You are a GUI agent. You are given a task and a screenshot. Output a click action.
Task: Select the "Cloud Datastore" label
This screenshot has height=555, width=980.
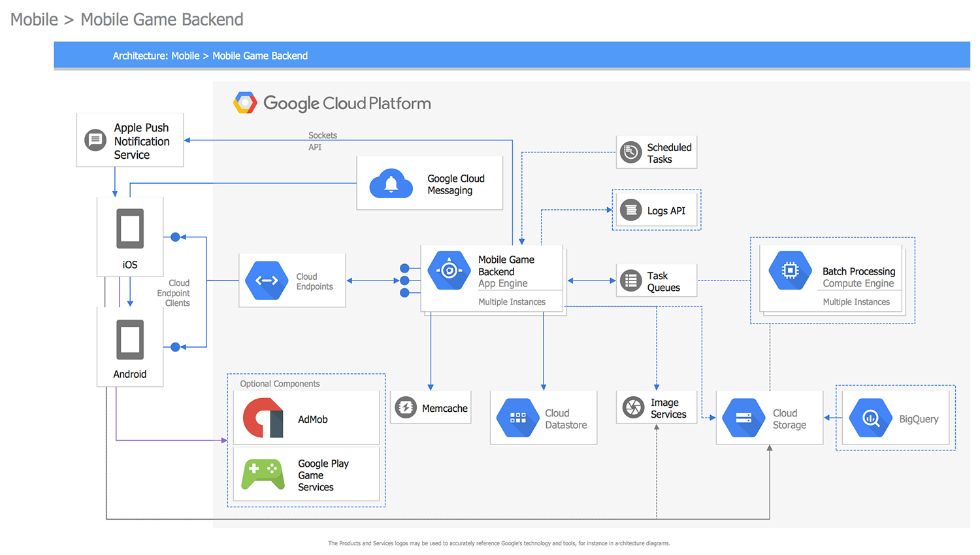click(x=566, y=419)
